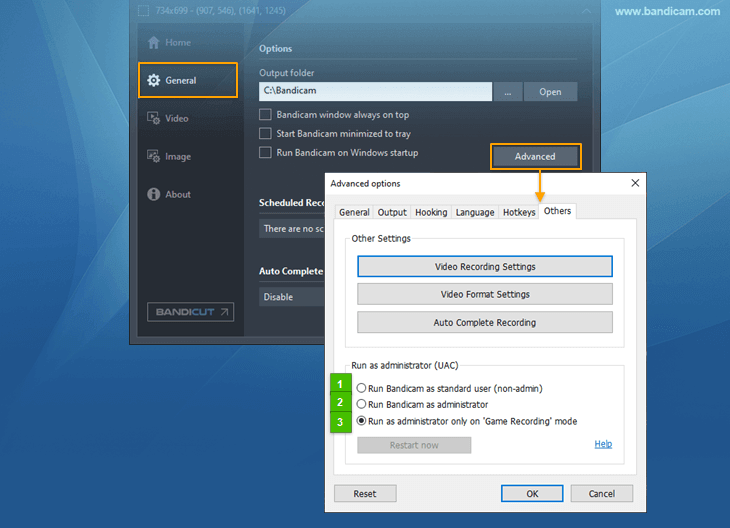730x528 pixels.
Task: Select Run Bandicam as standard user
Action: pos(361,388)
